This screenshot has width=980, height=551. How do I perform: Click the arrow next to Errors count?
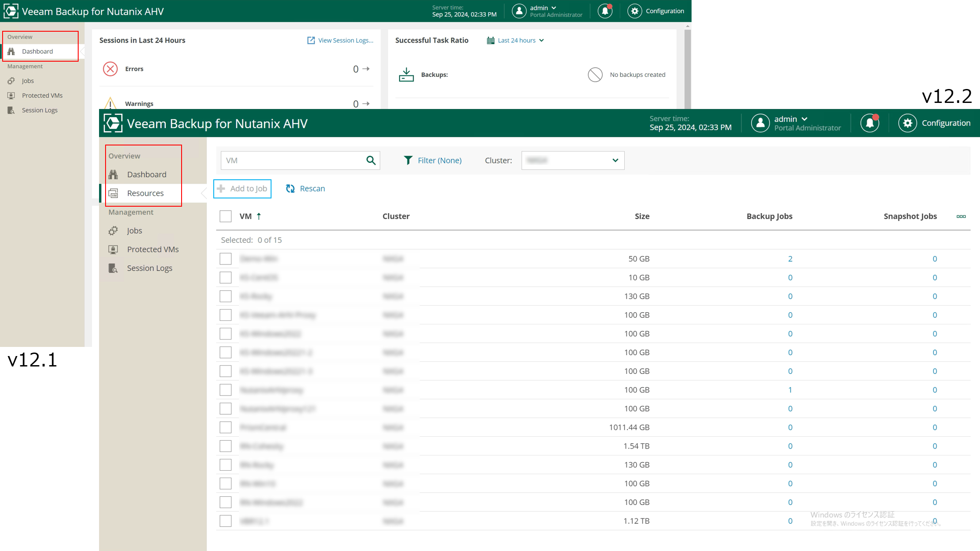point(366,69)
